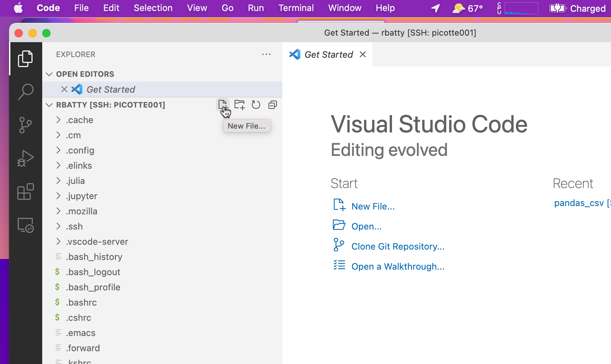The width and height of the screenshot is (611, 364).
Task: Open the Run menu
Action: point(256,8)
